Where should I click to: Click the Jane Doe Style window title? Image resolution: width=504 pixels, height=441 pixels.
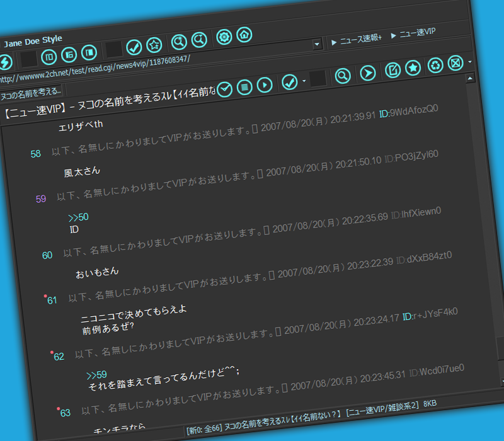pyautogui.click(x=33, y=42)
